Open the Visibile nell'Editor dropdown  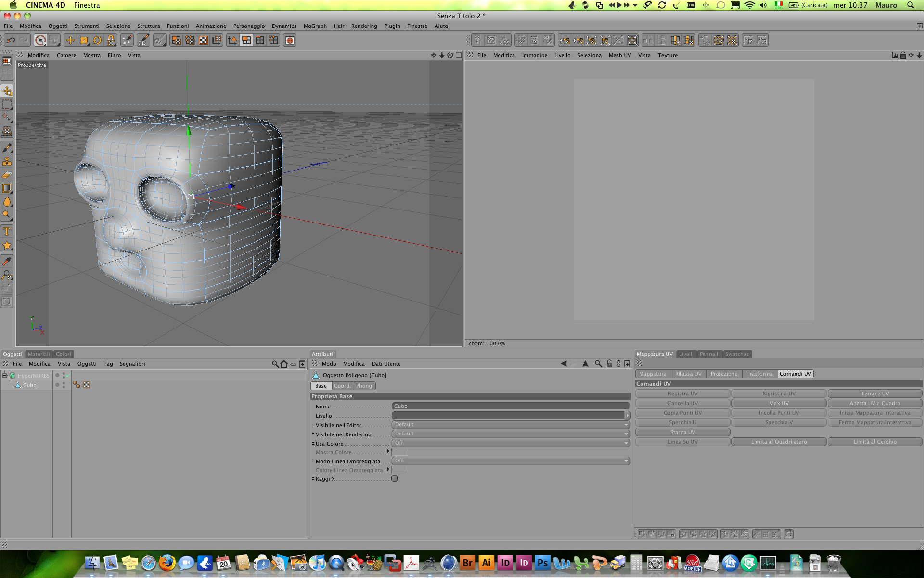point(511,425)
